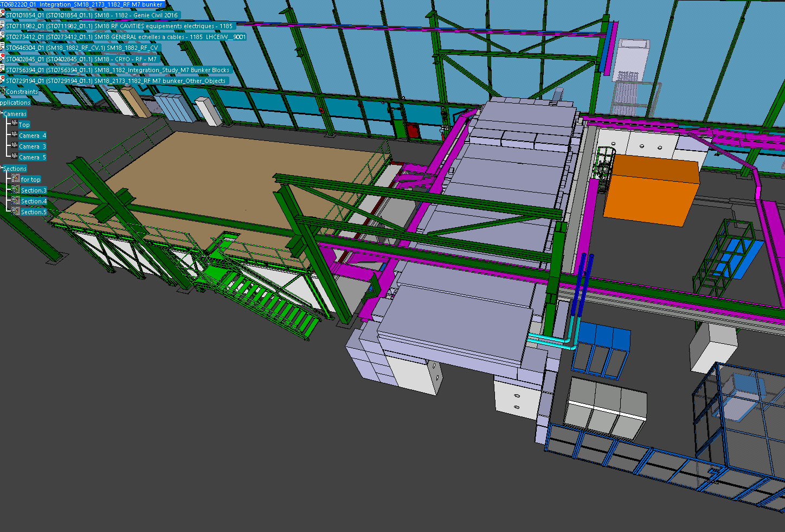Select the root Integration_SM18 RF M7 bunker node
785x532 pixels.
81,4
